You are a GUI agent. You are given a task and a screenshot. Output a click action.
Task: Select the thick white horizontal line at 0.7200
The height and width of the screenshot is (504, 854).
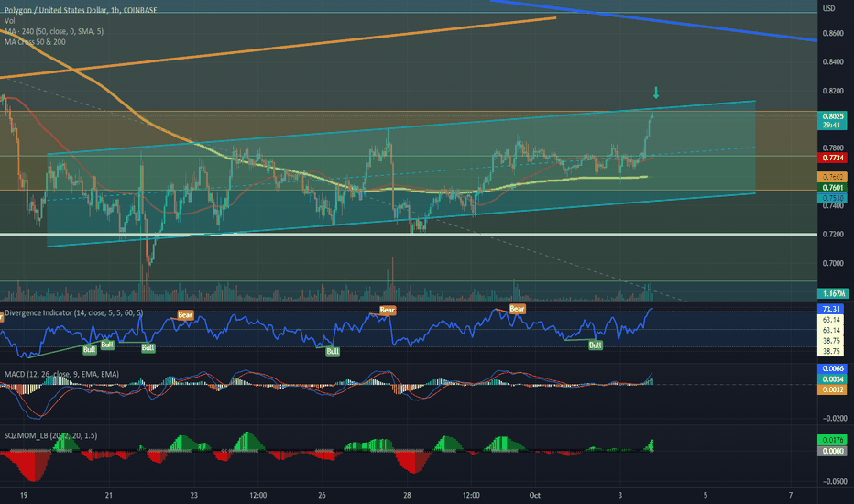tap(409, 235)
